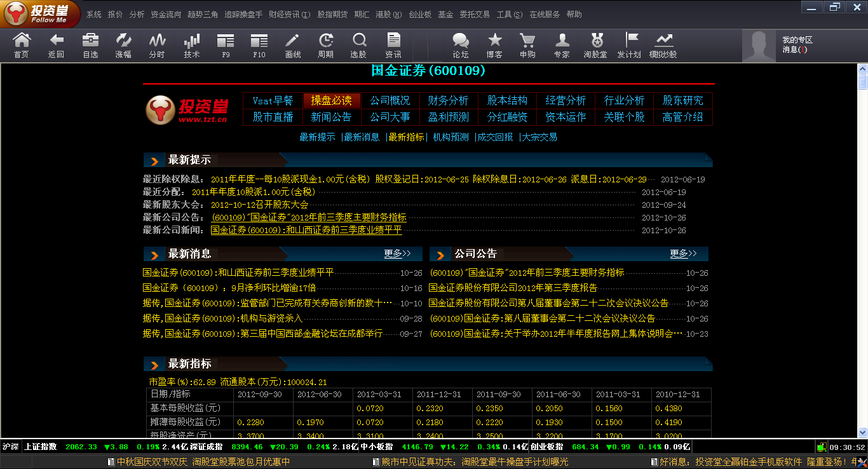868x469 pixels.
Task: Open the 报价 menu
Action: pos(115,15)
